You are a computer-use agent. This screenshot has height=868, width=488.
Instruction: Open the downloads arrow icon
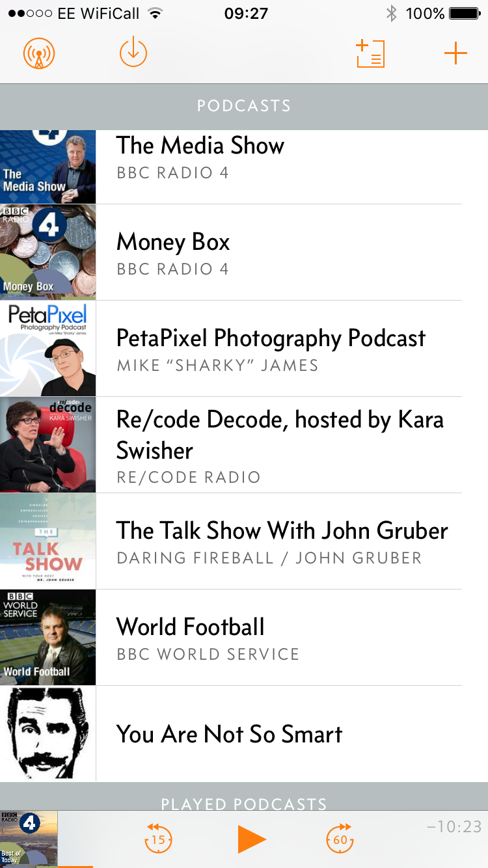[133, 53]
